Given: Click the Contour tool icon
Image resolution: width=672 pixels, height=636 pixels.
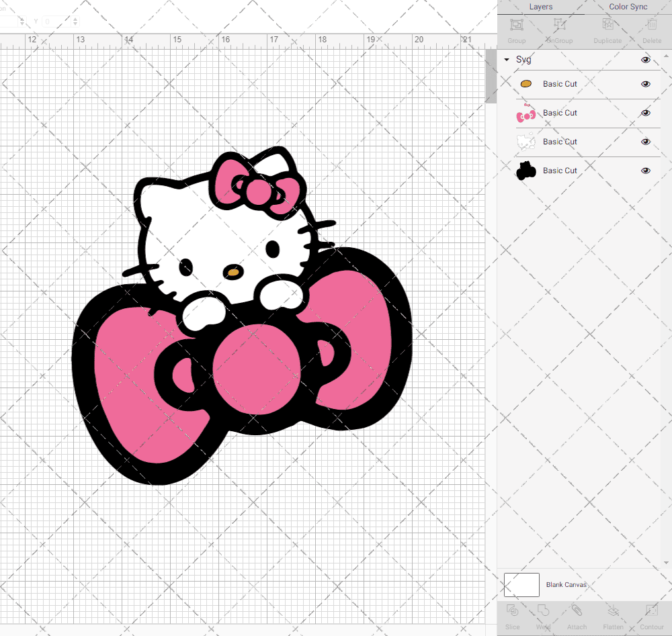Looking at the screenshot, I should coord(652,610).
